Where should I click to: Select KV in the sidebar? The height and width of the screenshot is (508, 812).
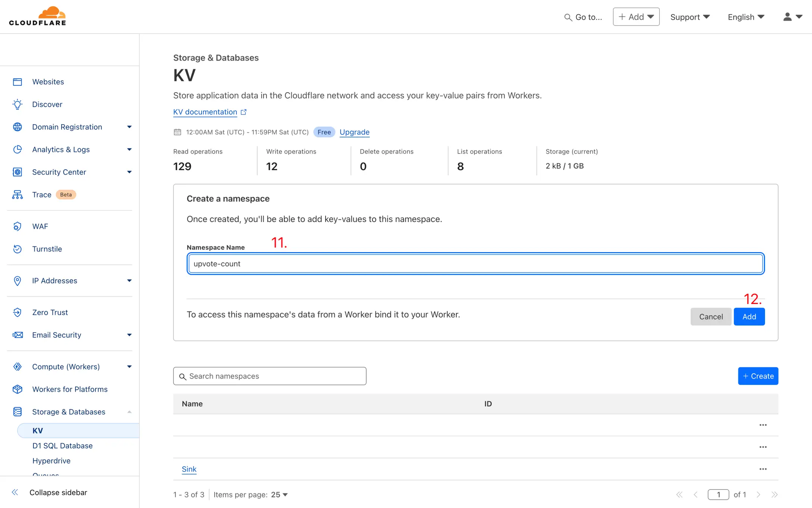coord(78,430)
